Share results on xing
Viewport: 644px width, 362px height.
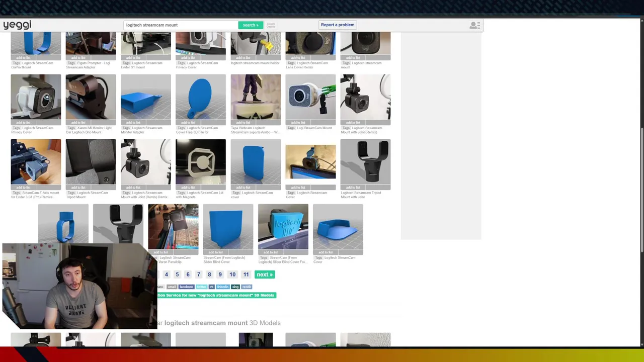[x=235, y=287]
